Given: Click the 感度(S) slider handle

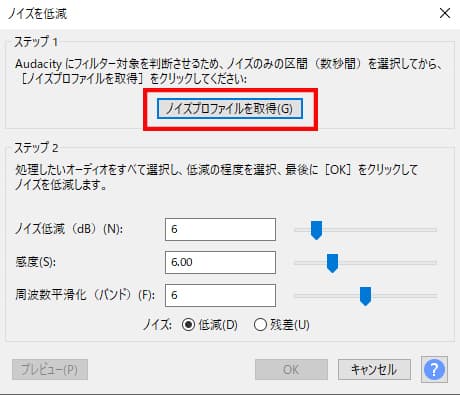Looking at the screenshot, I should 332,263.
